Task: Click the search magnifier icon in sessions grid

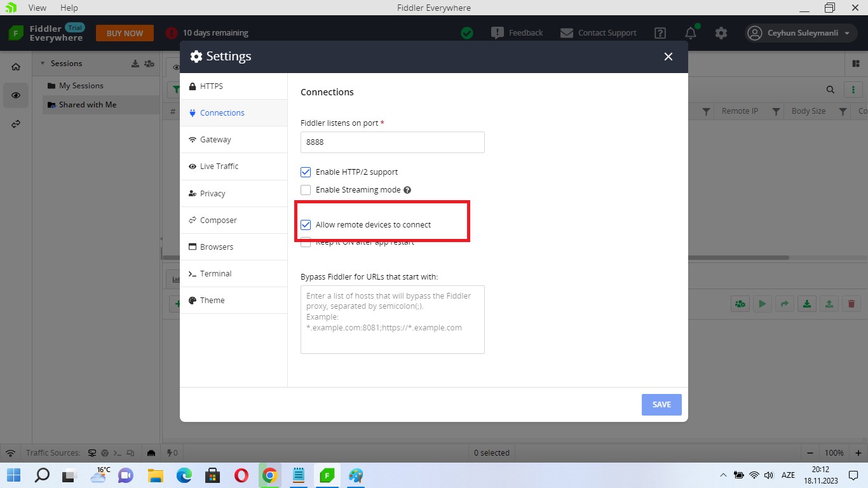Action: tap(830, 90)
